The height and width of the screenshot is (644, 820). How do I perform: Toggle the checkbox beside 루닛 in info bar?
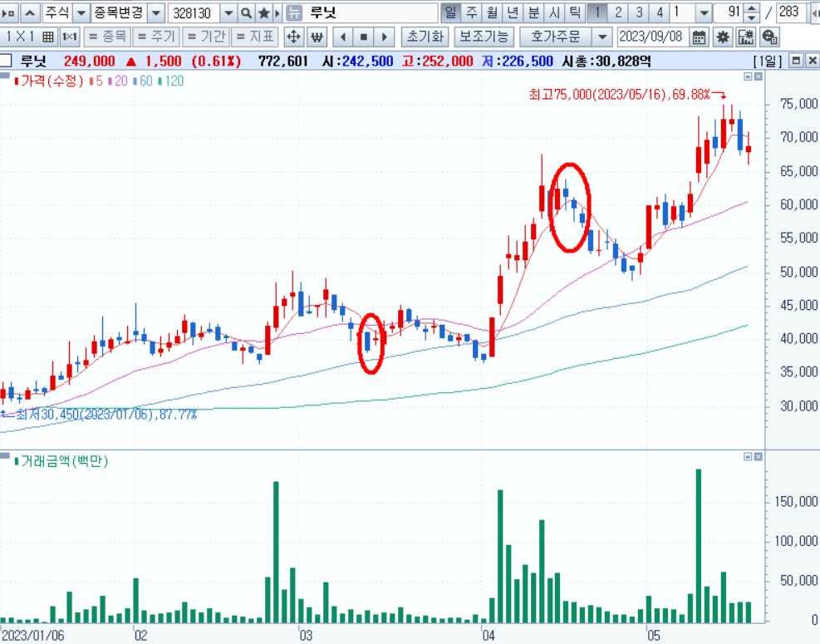[5, 61]
